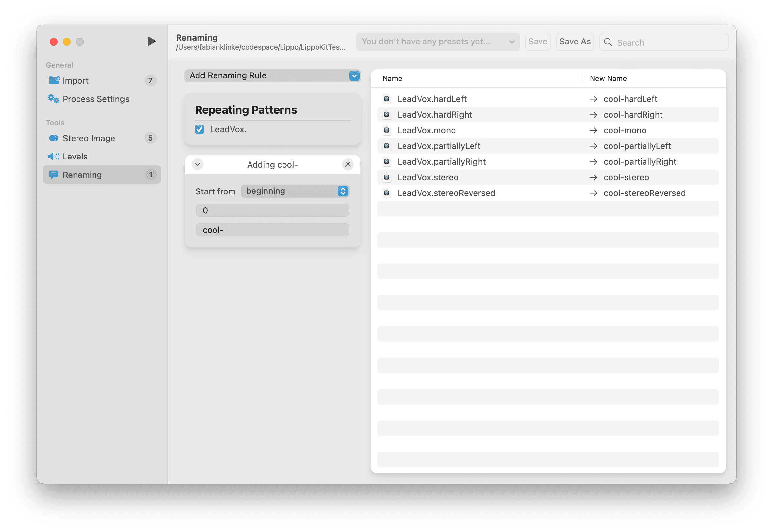Viewport: 773px width, 532px height.
Task: Click the arrow icon before cool-mono
Action: click(593, 130)
